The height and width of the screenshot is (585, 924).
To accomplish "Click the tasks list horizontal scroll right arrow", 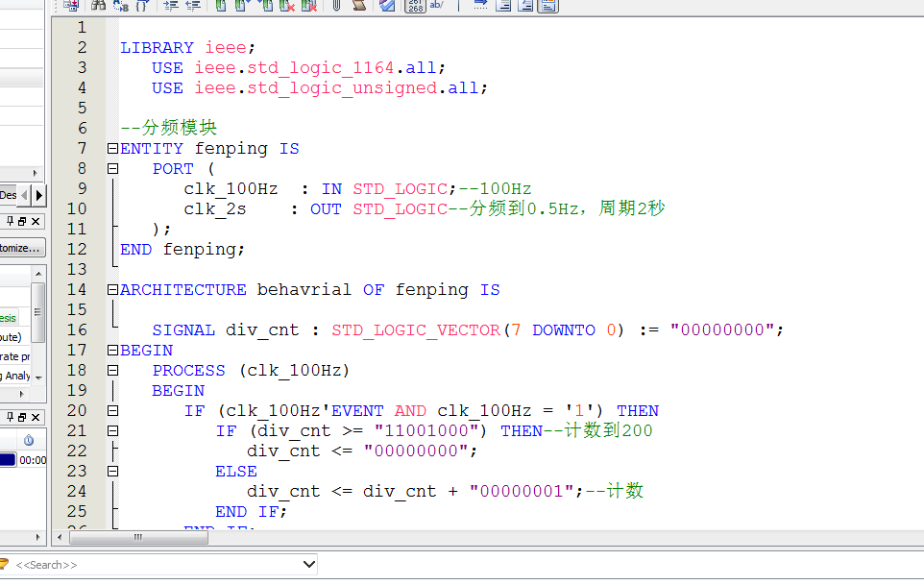I will (22, 394).
